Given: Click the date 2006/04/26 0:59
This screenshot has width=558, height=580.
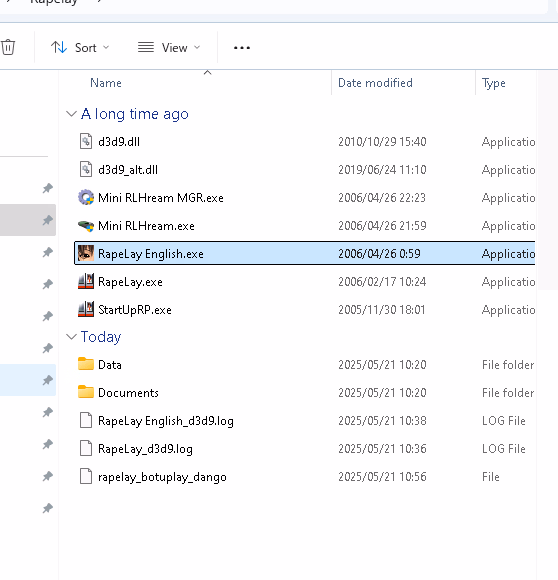Looking at the screenshot, I should click(x=379, y=254).
